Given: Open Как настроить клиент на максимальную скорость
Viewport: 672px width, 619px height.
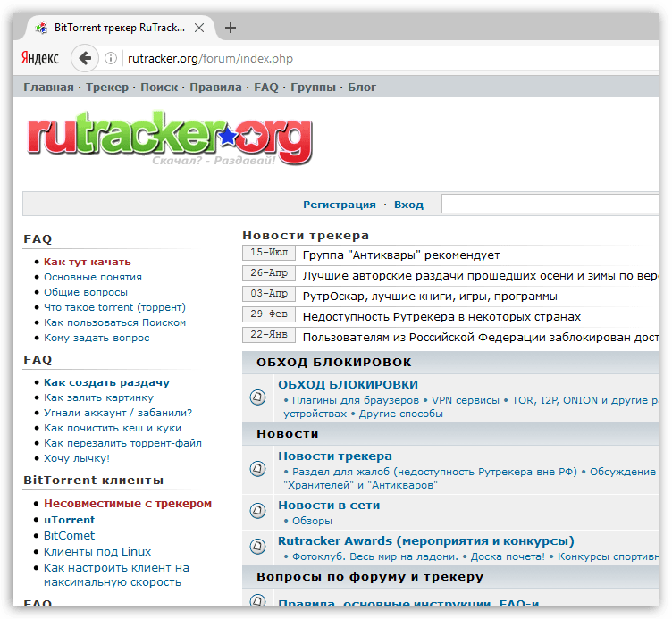Looking at the screenshot, I should (116, 575).
